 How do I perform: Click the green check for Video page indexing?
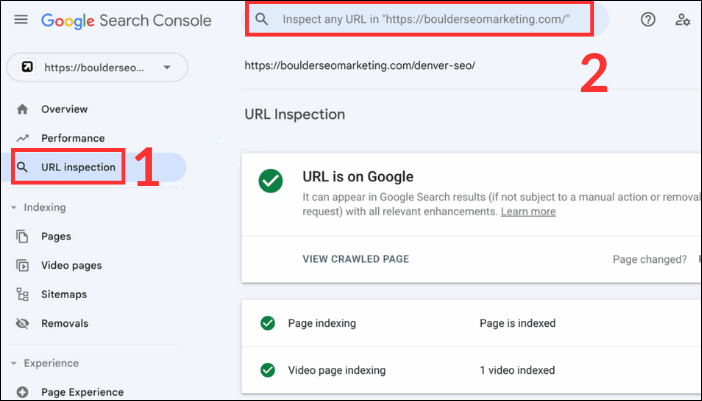point(268,370)
